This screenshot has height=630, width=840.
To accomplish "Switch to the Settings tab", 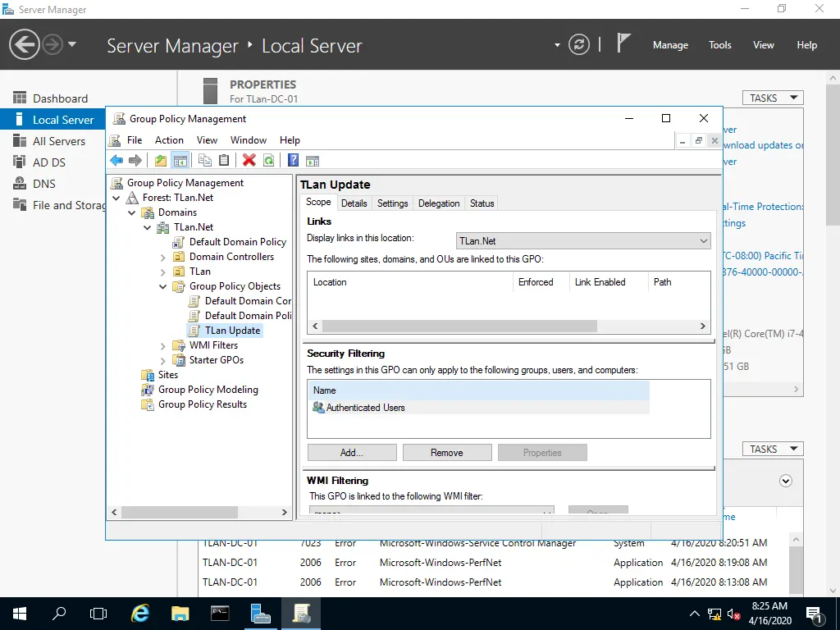I will pos(393,203).
